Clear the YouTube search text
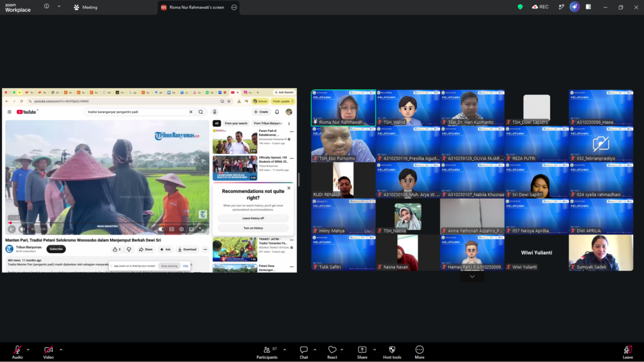The image size is (644, 362). click(191, 112)
